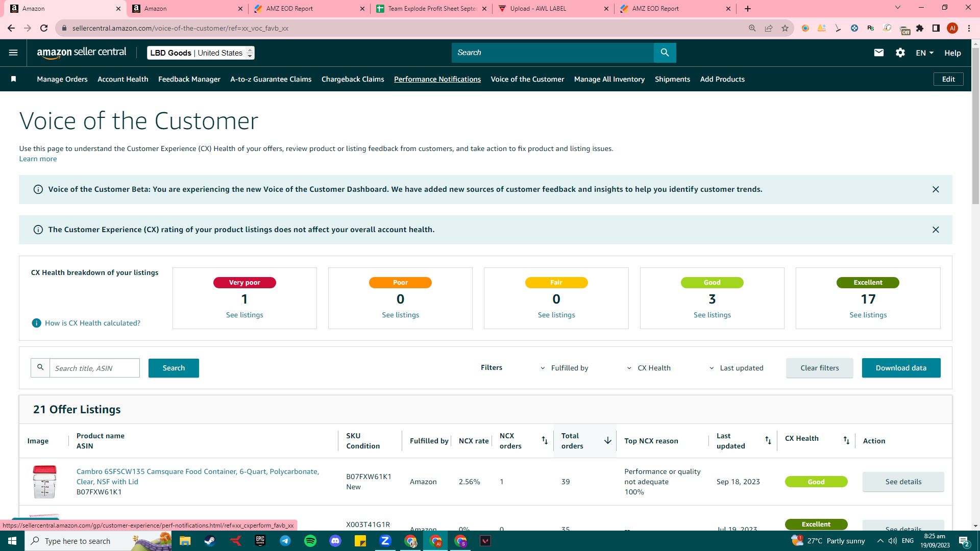Open Manage All Inventory

pyautogui.click(x=609, y=79)
